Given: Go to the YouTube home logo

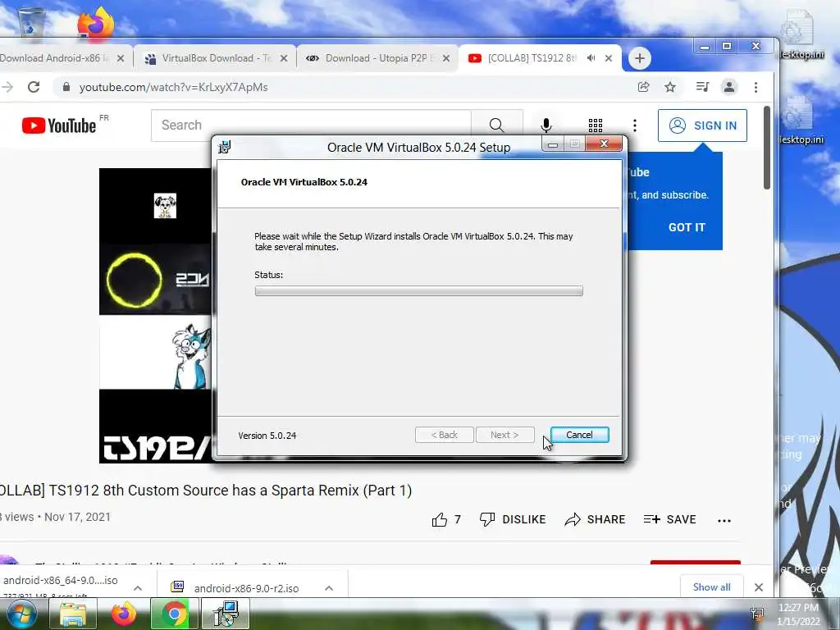Looking at the screenshot, I should (59, 126).
